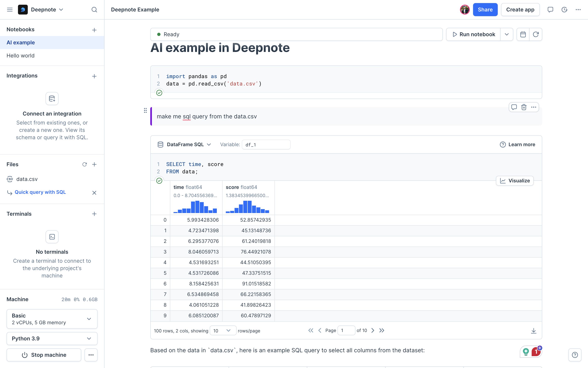Screen dimensions: 588x368
Task: Go to last results page
Action: pos(382,330)
